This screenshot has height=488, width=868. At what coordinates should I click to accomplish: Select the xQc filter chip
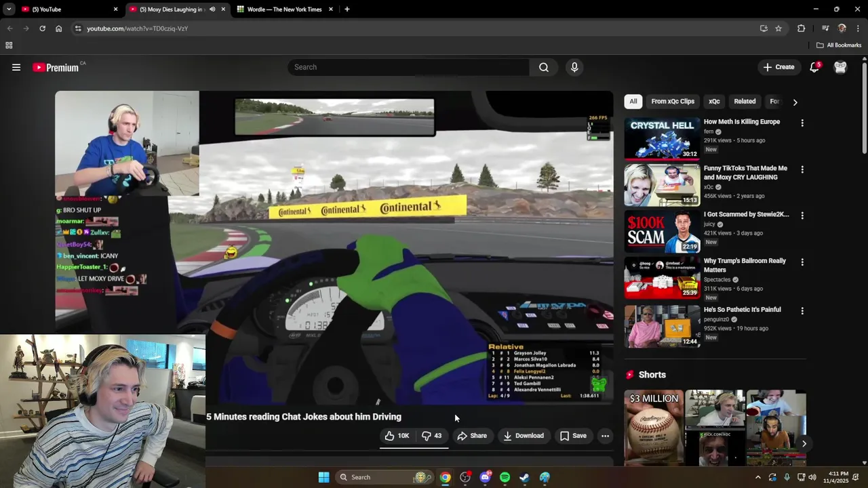click(x=714, y=102)
